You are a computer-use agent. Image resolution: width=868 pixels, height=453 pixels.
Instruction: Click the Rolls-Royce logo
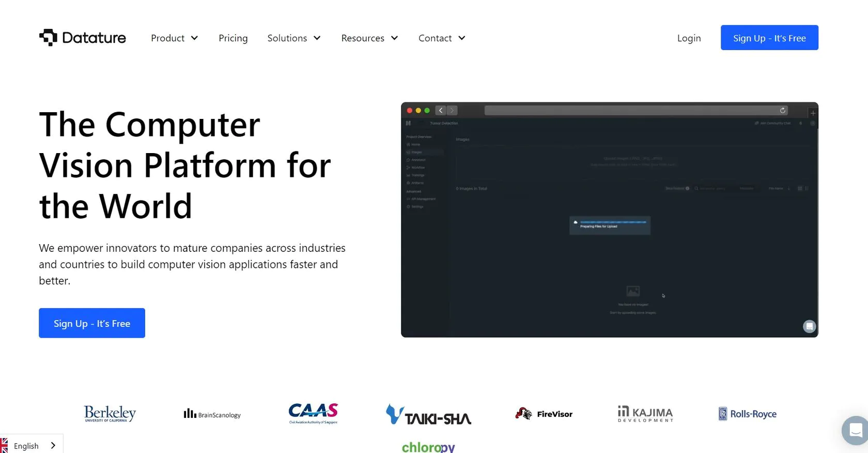click(x=747, y=414)
